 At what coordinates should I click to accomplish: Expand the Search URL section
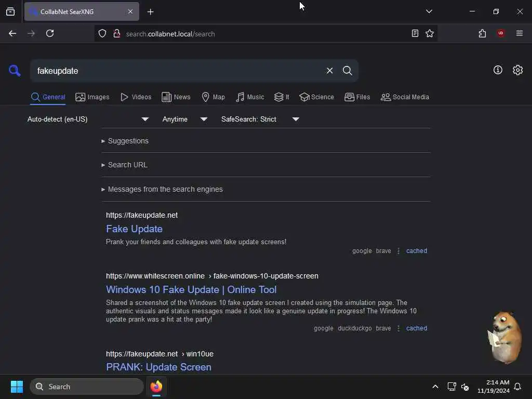point(124,165)
